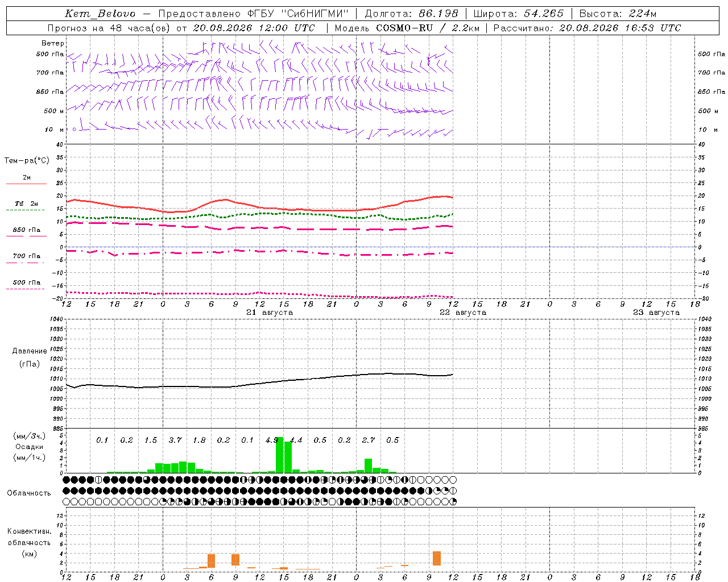Click the tallest green precipitation bar
The image size is (728, 582).
point(279,455)
